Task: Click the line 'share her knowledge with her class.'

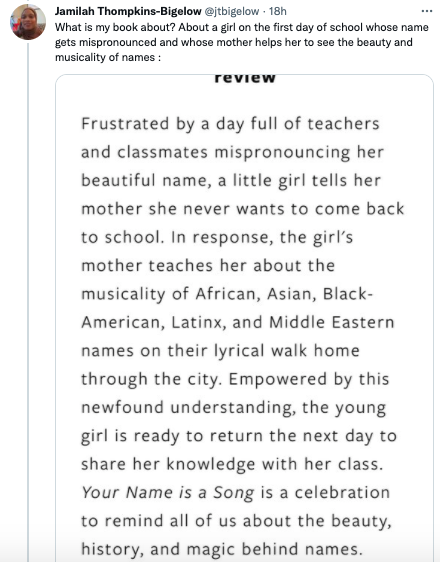Action: (x=232, y=464)
